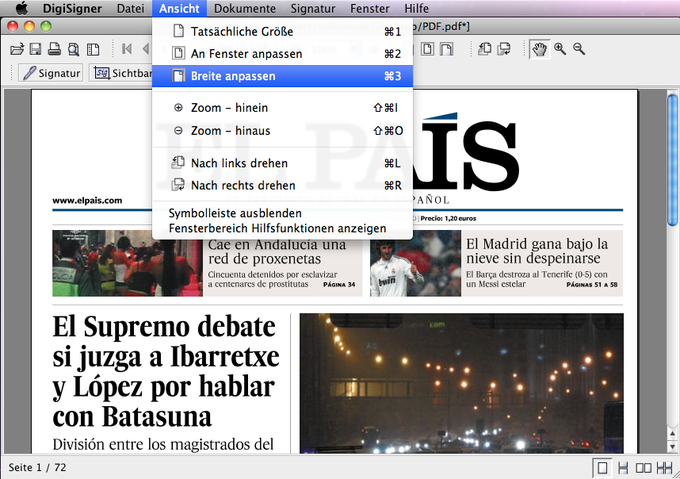680x479 pixels.
Task: Toggle the side panel layout icon
Action: (93, 49)
